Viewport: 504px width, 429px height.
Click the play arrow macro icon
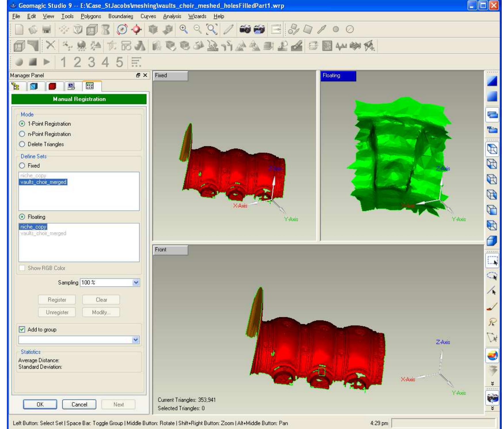pyautogui.click(x=46, y=62)
